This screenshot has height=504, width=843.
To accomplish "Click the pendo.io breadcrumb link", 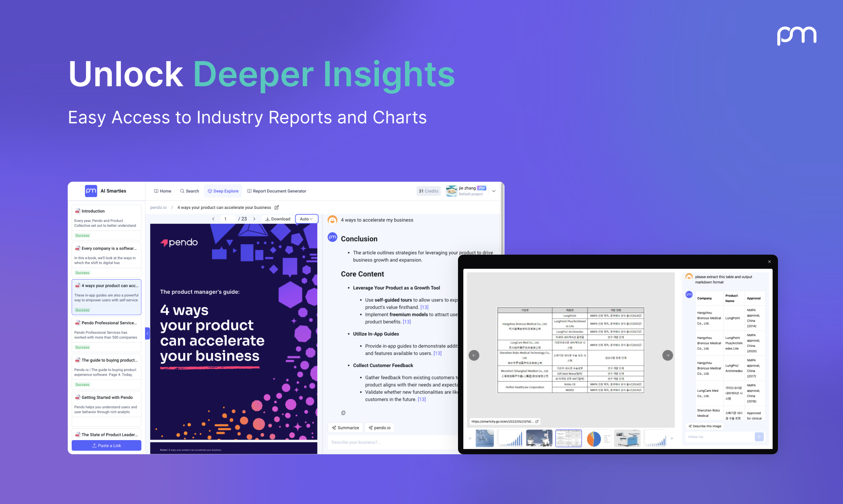I will coord(158,207).
